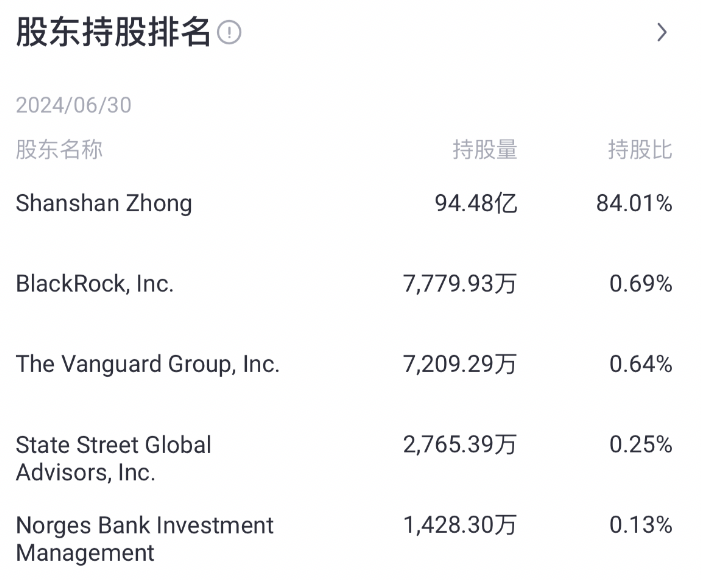This screenshot has height=580, width=714.
Task: Select the 2024/06/30 report date
Action: pyautogui.click(x=73, y=105)
